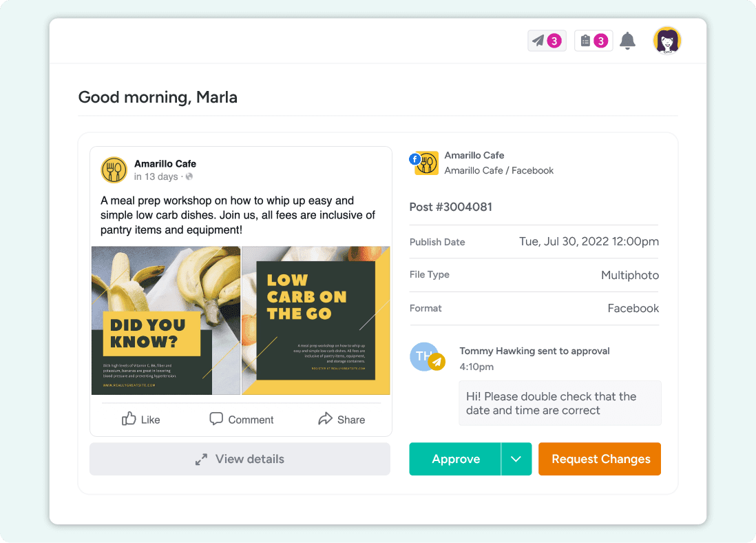
Task: Approve the Amarillo Cafe post
Action: tap(455, 459)
